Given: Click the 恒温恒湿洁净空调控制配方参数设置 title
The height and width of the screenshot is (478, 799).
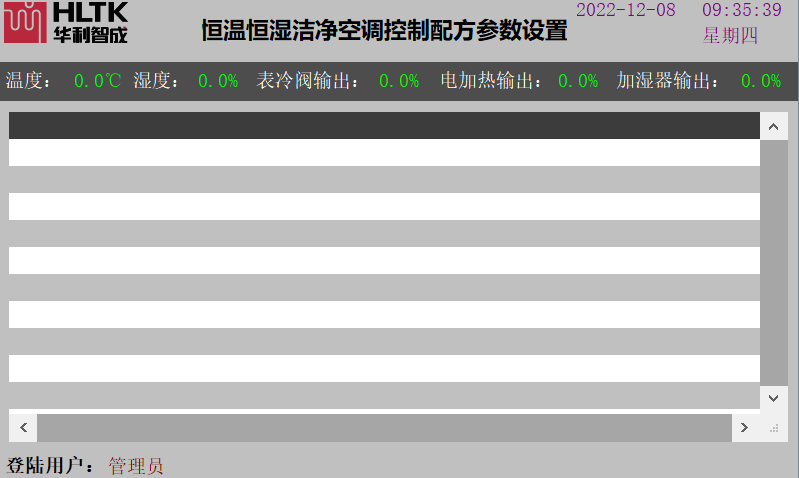Looking at the screenshot, I should (384, 31).
